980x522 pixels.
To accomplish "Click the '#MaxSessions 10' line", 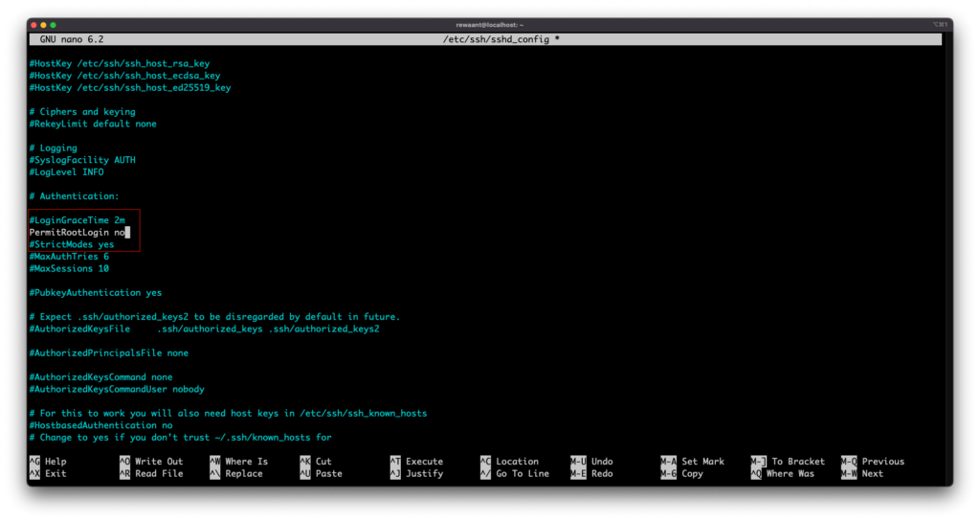I will point(69,269).
